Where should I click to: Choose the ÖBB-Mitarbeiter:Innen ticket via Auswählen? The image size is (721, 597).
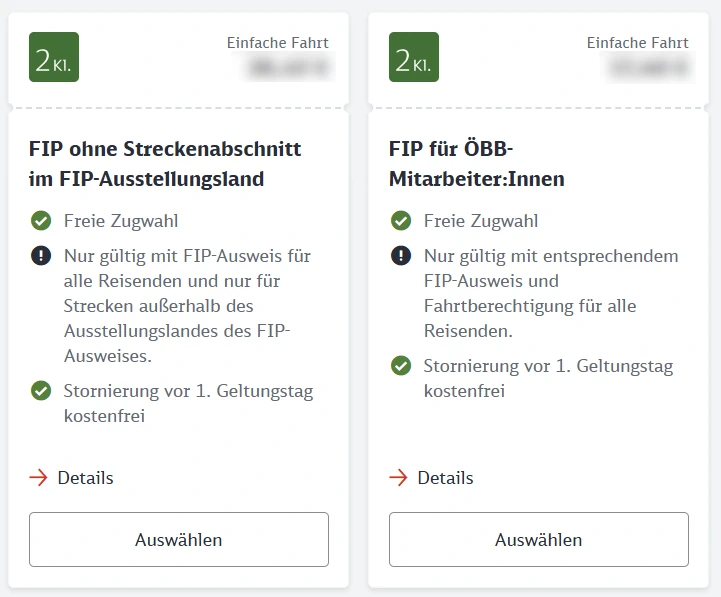(539, 540)
